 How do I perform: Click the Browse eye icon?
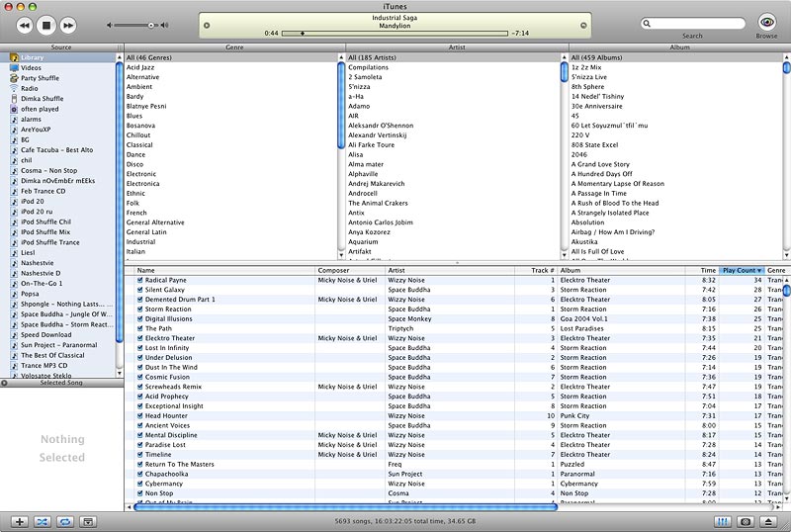click(x=767, y=22)
